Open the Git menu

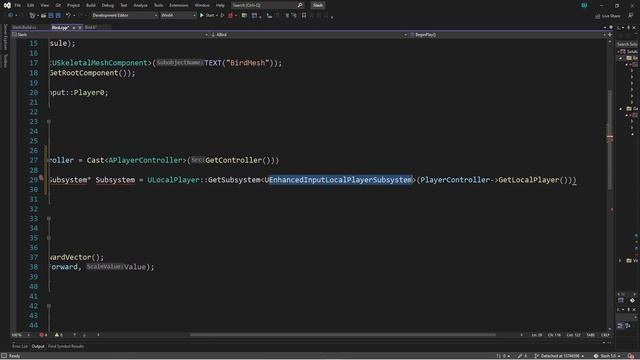58,5
